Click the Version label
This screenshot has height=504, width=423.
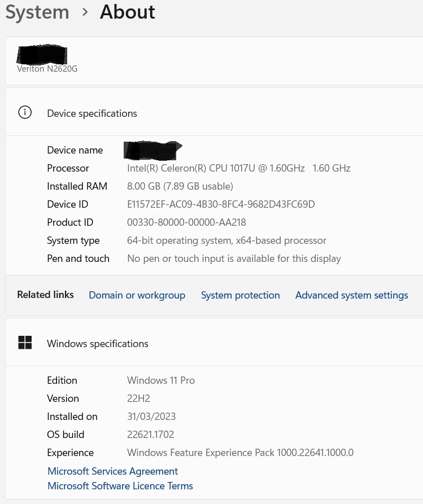pyautogui.click(x=63, y=398)
